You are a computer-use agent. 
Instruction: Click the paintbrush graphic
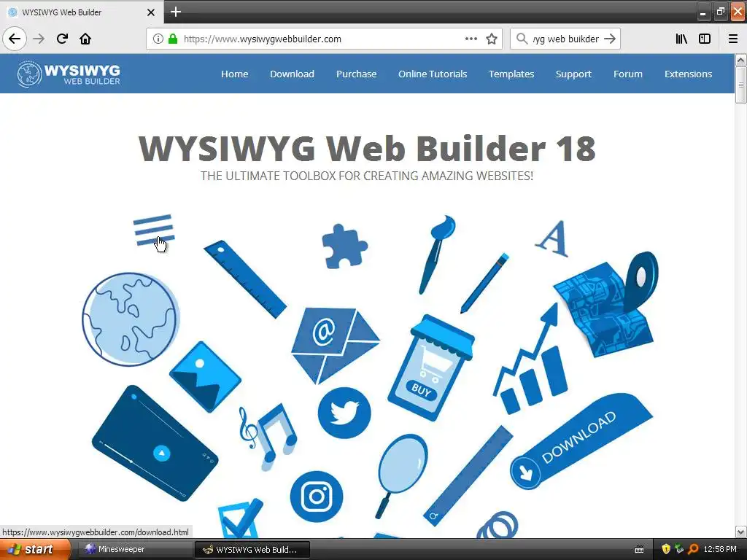pyautogui.click(x=436, y=254)
